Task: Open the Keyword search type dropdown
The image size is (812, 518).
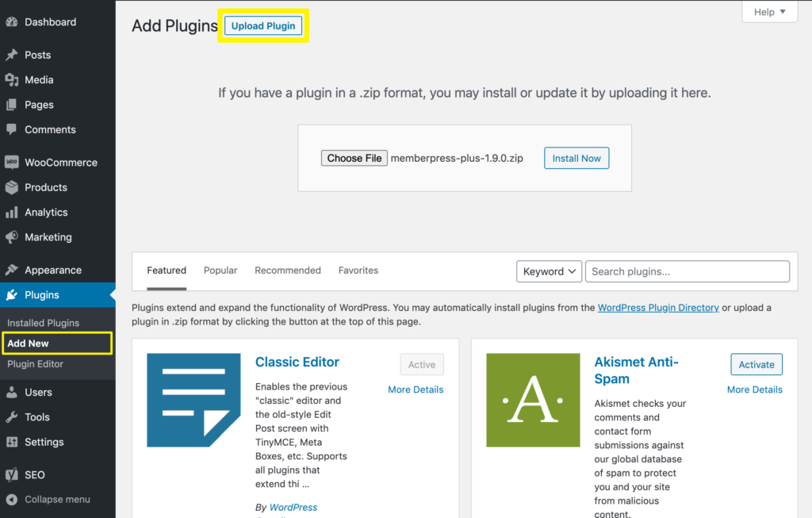Action: (x=549, y=271)
